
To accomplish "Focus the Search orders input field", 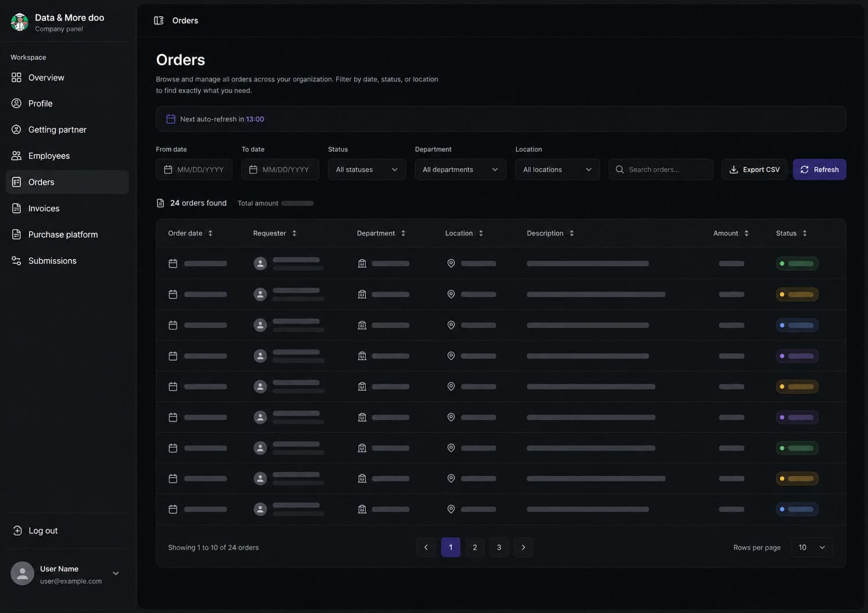I will (x=661, y=169).
